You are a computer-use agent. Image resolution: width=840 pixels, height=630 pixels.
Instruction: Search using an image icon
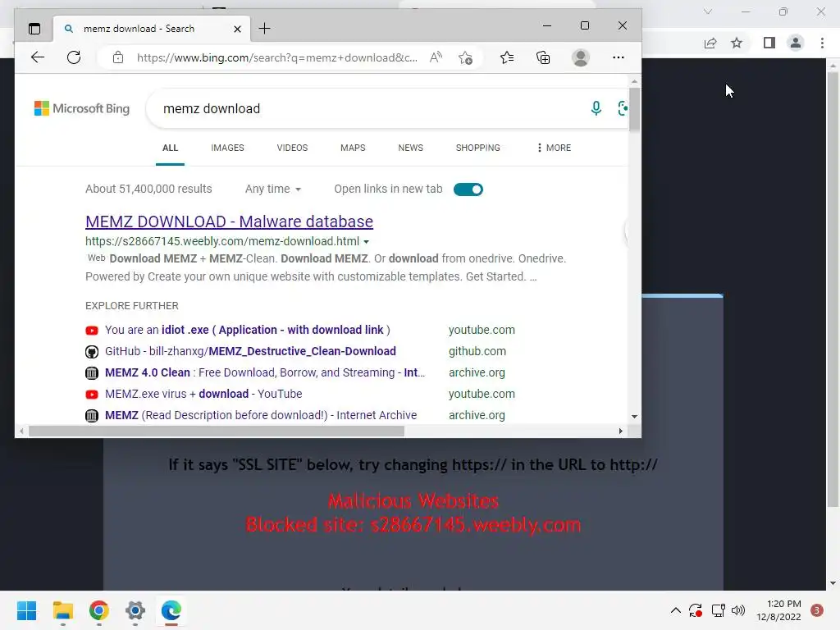[623, 109]
